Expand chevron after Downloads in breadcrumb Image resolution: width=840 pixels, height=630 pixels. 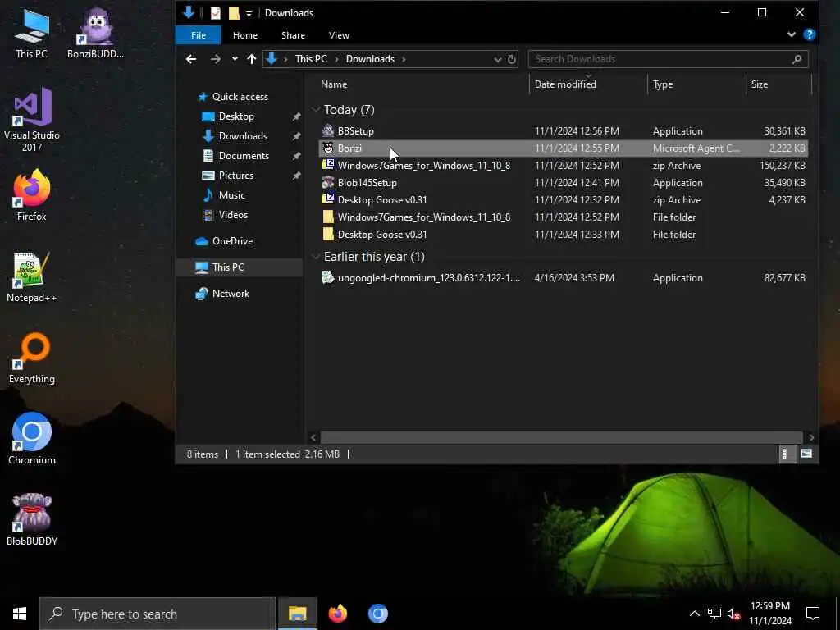point(404,59)
